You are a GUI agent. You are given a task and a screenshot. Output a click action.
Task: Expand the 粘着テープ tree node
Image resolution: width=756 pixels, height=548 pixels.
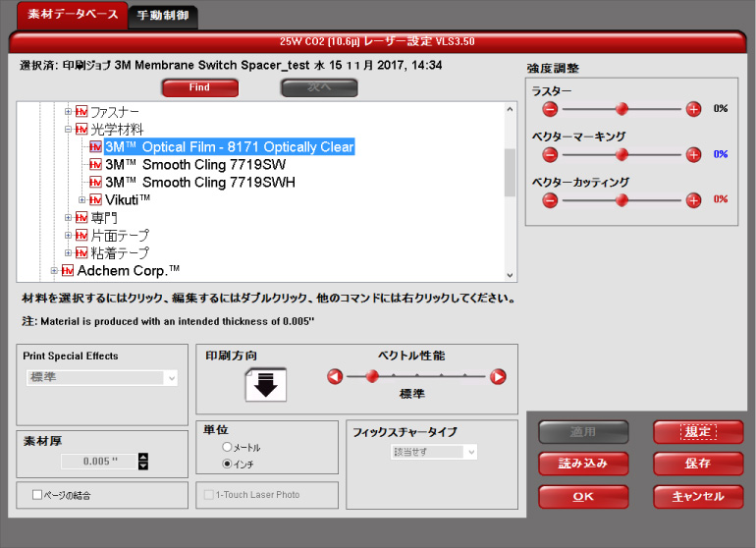tap(68, 252)
